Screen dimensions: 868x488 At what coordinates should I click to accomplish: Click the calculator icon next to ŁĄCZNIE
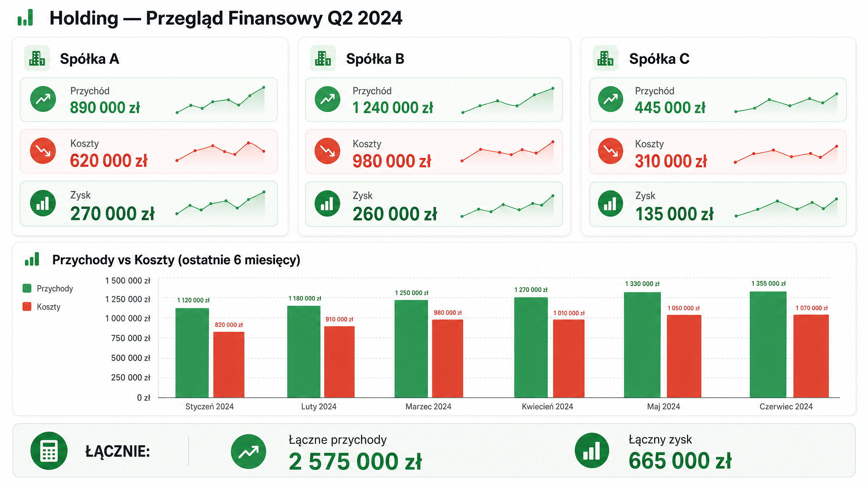coord(49,451)
